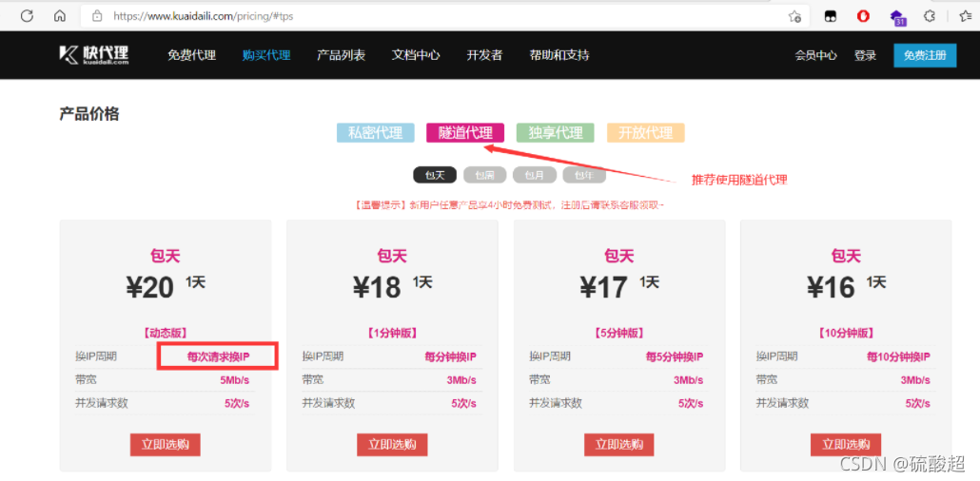This screenshot has height=481, width=980.
Task: Click the ¥18 price text
Action: point(376,287)
